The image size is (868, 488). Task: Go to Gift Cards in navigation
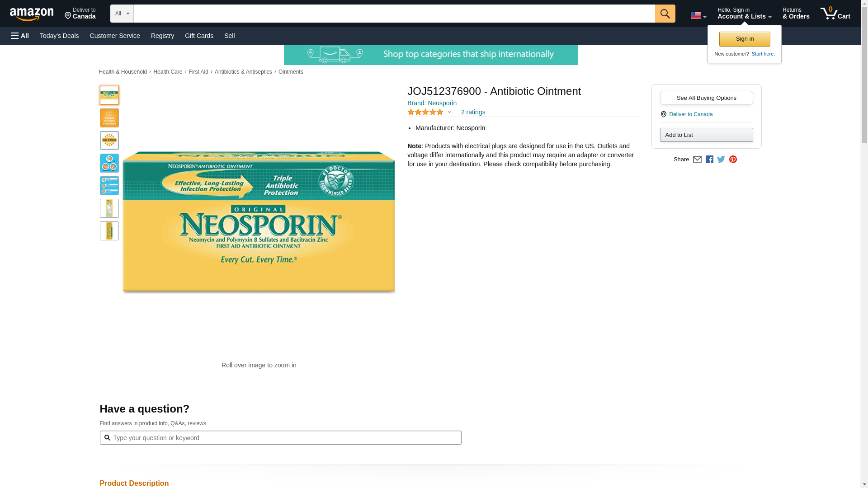click(199, 36)
